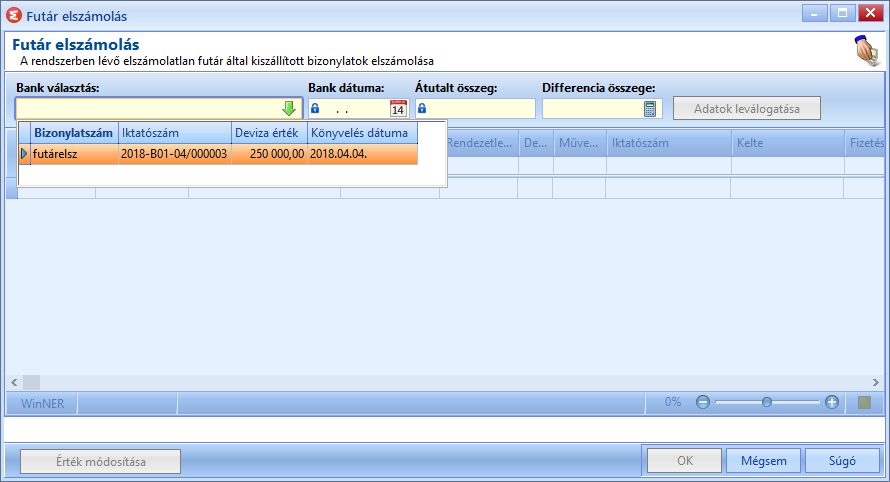Screen dimensions: 890x482
Task: Click the hand with money icon
Action: click(867, 51)
